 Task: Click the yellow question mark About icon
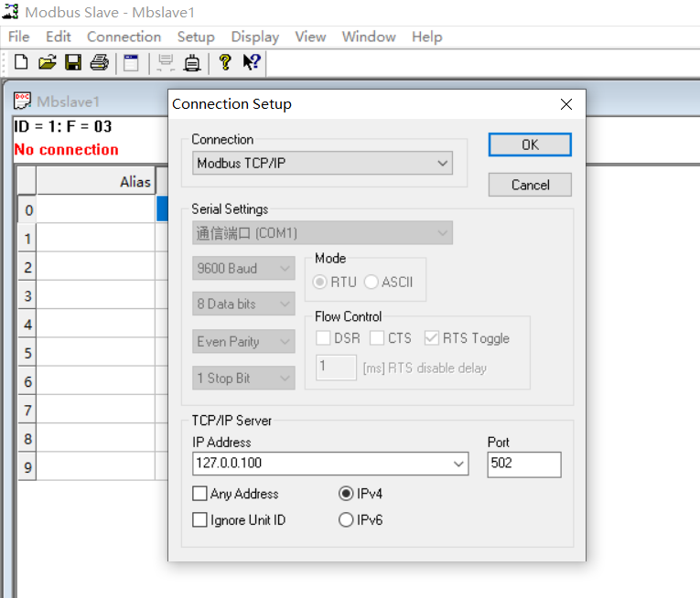point(225,62)
